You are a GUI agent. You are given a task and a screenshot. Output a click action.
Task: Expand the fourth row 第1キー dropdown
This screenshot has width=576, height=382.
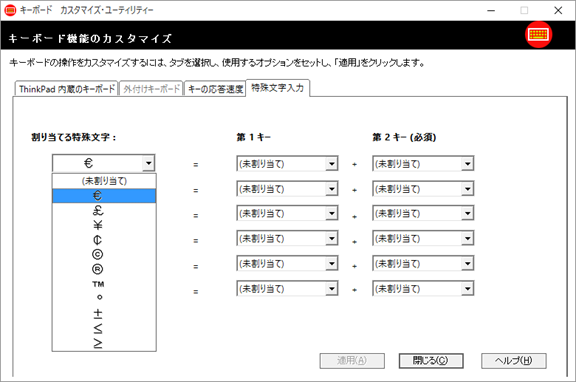tap(331, 238)
